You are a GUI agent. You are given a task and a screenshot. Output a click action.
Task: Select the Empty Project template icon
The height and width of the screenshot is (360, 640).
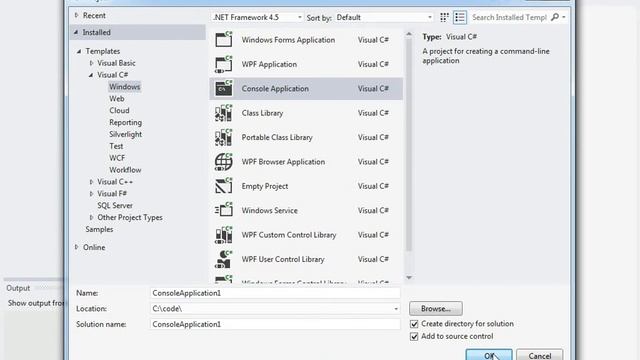224,186
